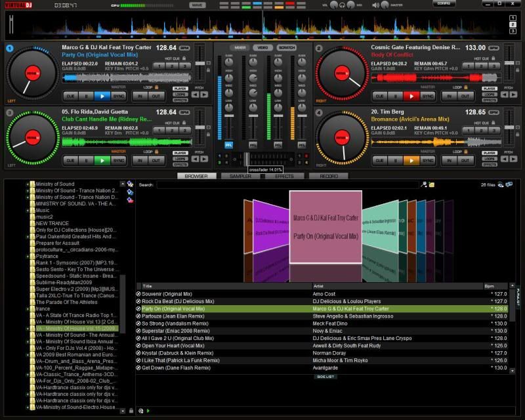The image size is (525, 420).
Task: Expand the VA-Ministry.of.Sound-Electro.House folder
Action: 28,408
